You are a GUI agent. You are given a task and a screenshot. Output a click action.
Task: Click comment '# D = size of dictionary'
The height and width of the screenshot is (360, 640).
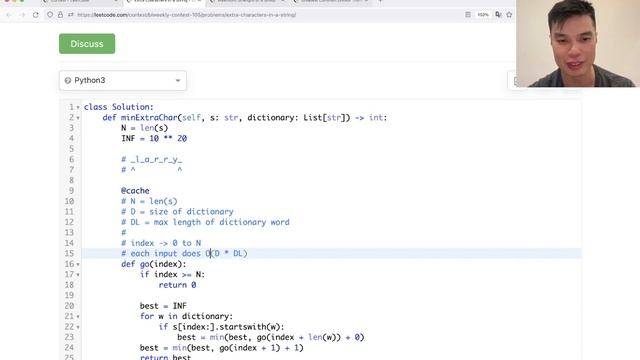(x=177, y=211)
